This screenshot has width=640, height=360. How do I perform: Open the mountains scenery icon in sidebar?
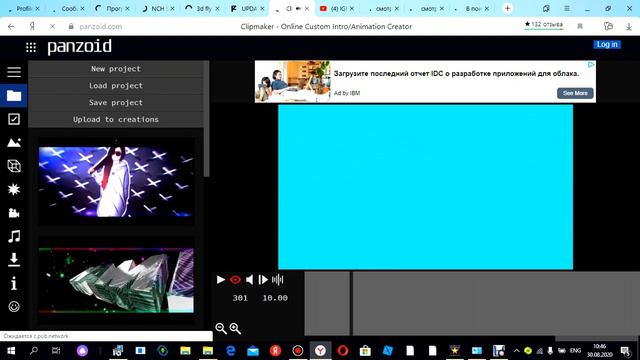14,142
